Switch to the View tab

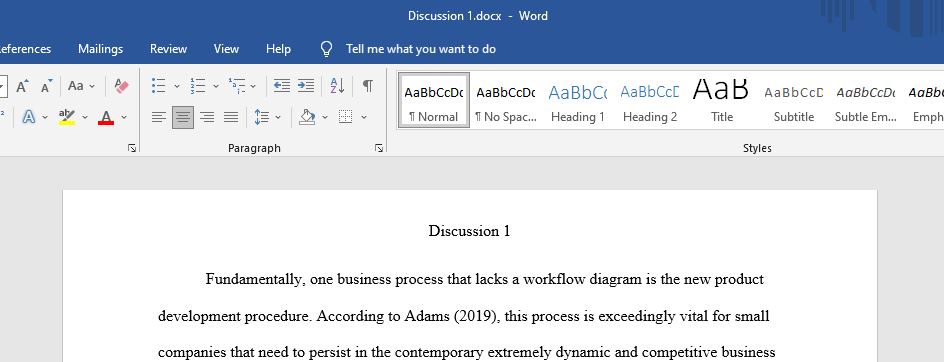(226, 49)
